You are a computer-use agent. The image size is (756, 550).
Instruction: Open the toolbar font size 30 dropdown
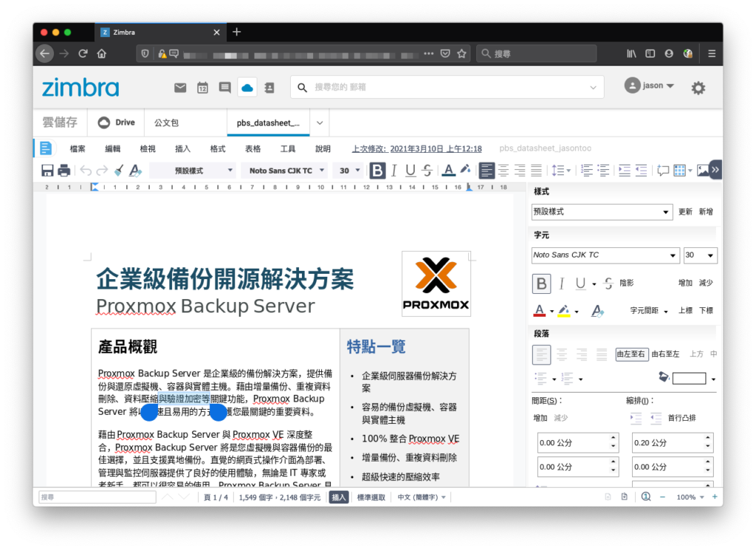tap(348, 171)
